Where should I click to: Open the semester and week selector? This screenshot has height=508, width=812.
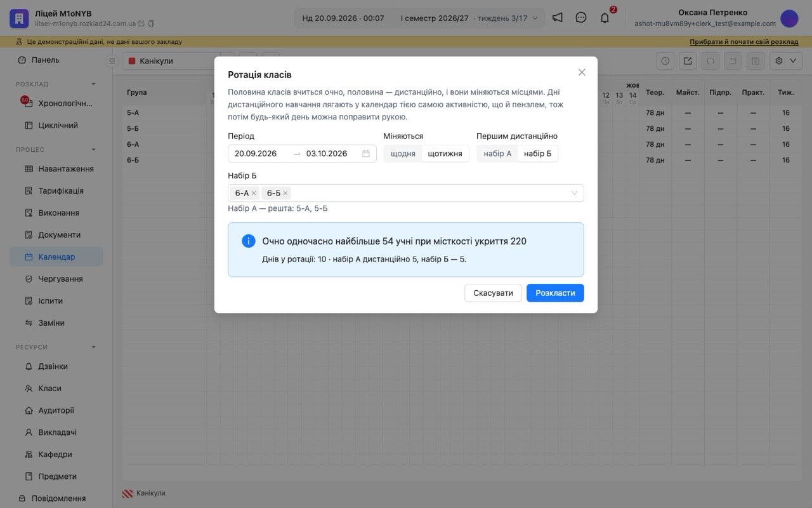469,18
